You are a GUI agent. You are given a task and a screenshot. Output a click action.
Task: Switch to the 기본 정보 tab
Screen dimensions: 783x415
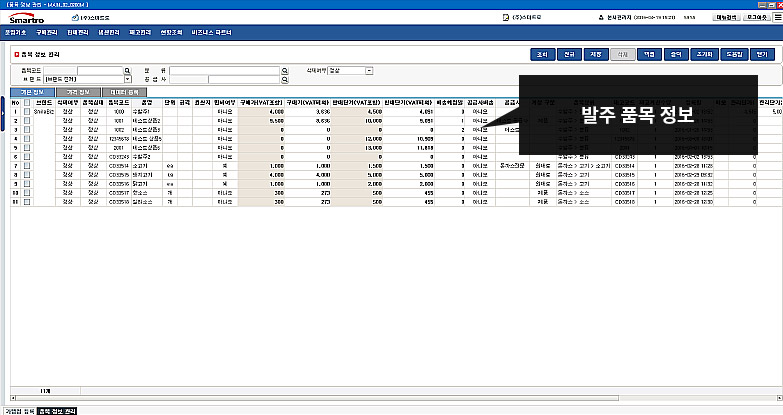click(x=32, y=92)
